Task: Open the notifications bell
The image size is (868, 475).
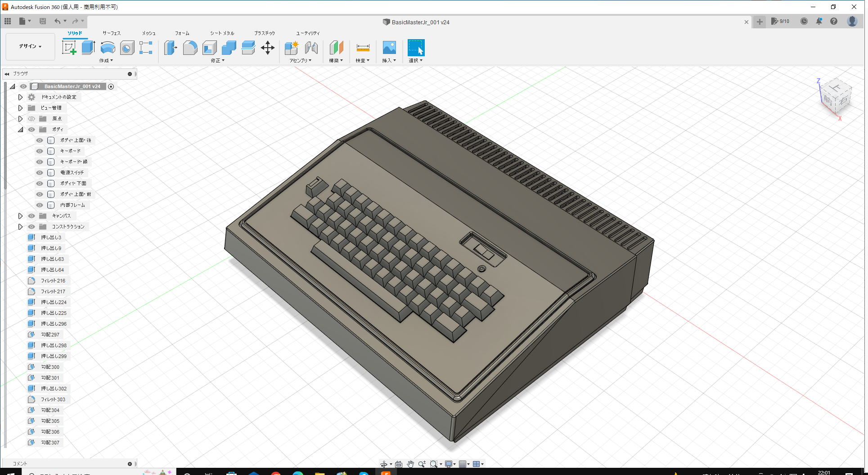Action: point(819,21)
